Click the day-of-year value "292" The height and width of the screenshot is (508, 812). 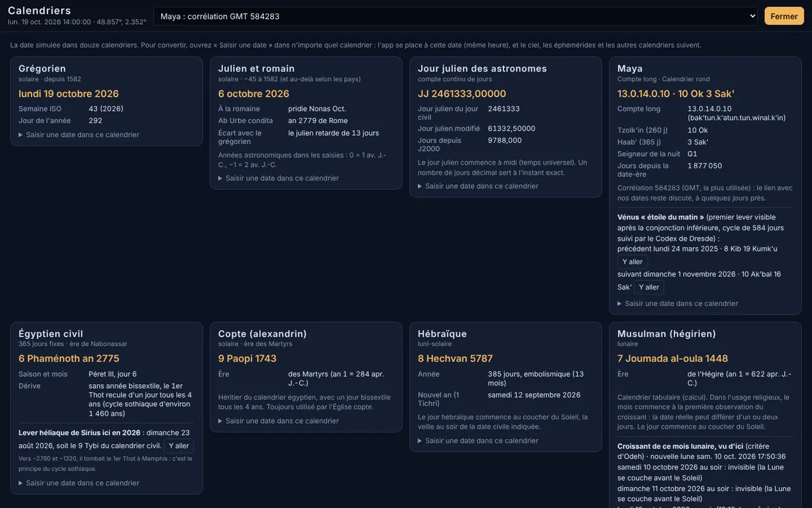[96, 121]
